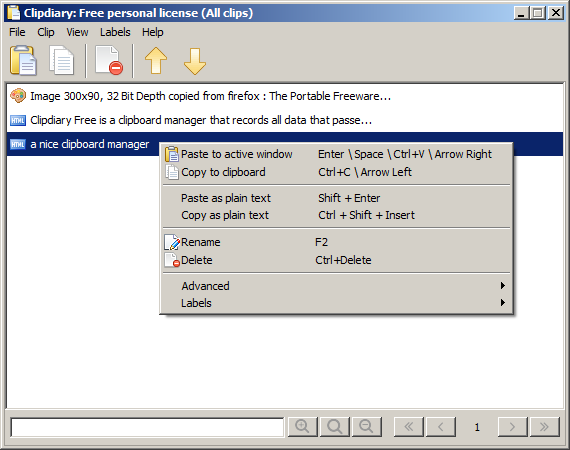The height and width of the screenshot is (450, 570).
Task: Click the page number 1 indicator
Action: (x=477, y=427)
